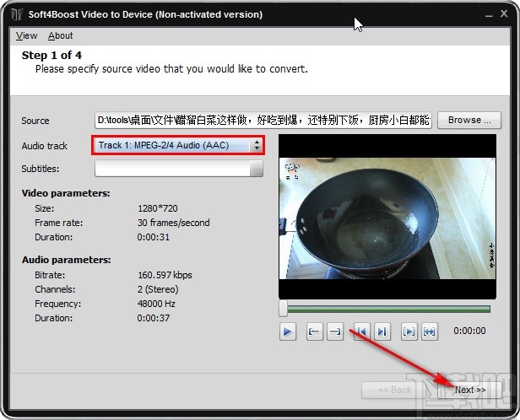The image size is (520, 420).
Task: Play the selected region only
Action: pyautogui.click(x=409, y=331)
